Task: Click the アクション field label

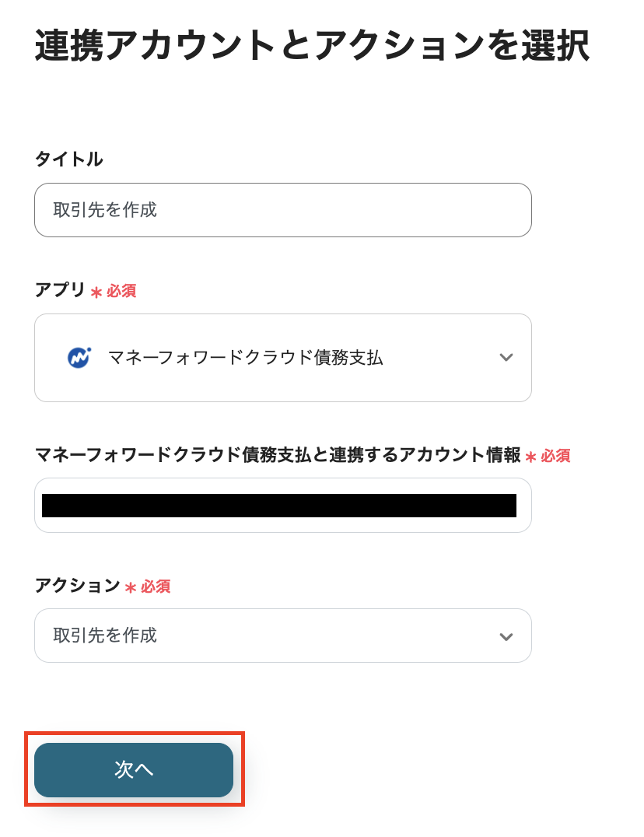Action: tap(77, 586)
